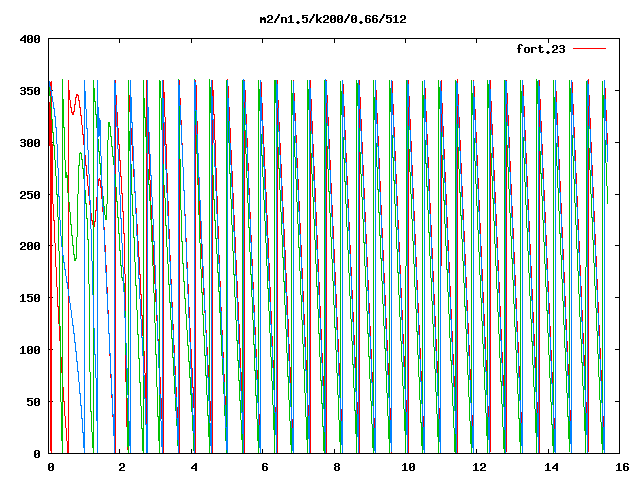Click x-axis label 10
The image size is (640, 480).
(x=408, y=467)
